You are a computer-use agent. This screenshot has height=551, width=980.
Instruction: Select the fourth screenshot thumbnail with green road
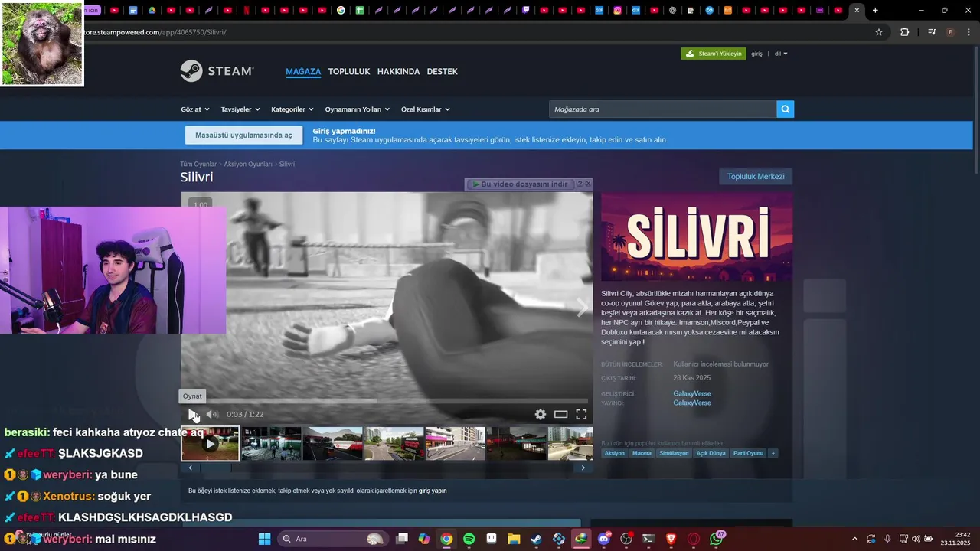point(394,444)
